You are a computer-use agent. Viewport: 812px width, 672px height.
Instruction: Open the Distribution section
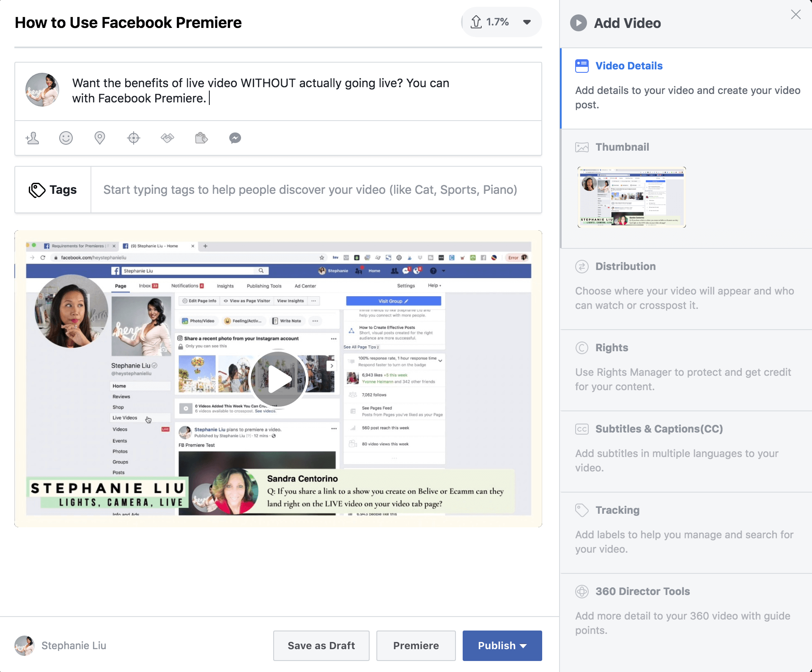click(625, 267)
